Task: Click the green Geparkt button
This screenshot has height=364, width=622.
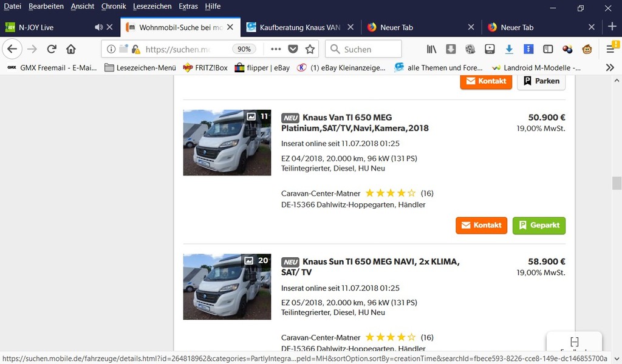Action: (539, 225)
